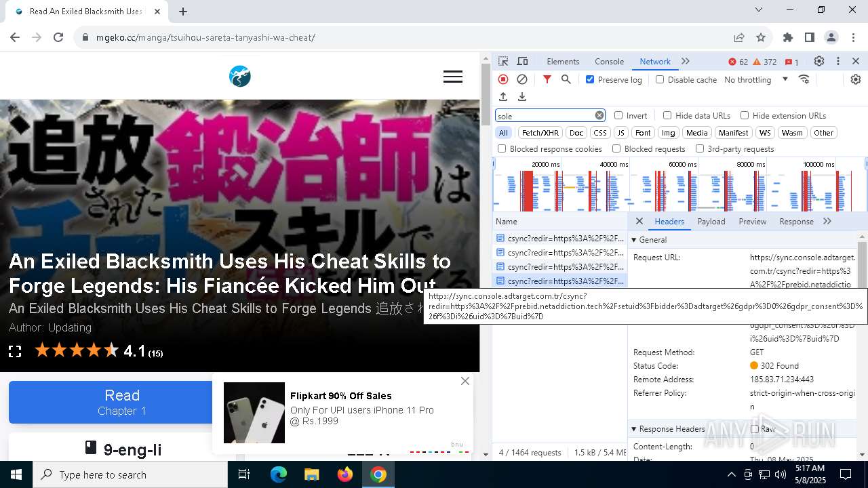868x488 pixels.
Task: Toggle the network filter funnel icon
Action: (547, 79)
